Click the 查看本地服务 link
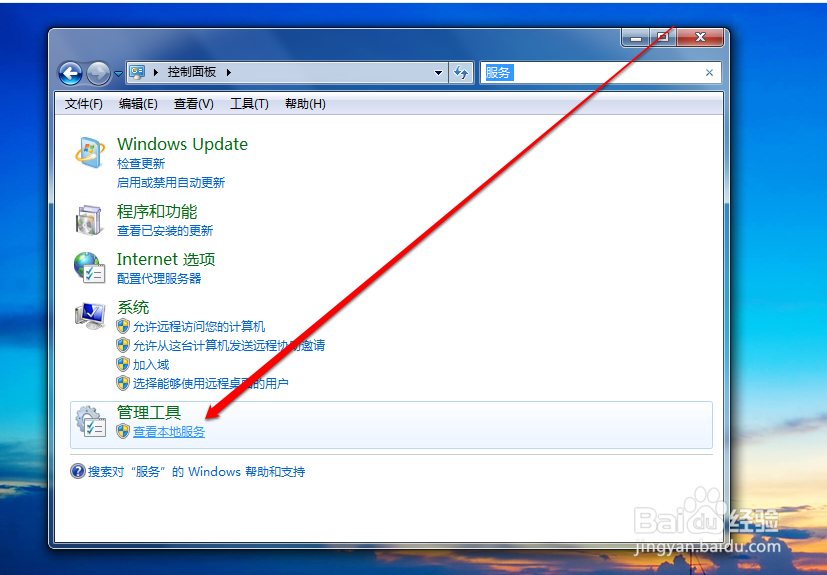Screen dimensions: 827x575 (169, 432)
